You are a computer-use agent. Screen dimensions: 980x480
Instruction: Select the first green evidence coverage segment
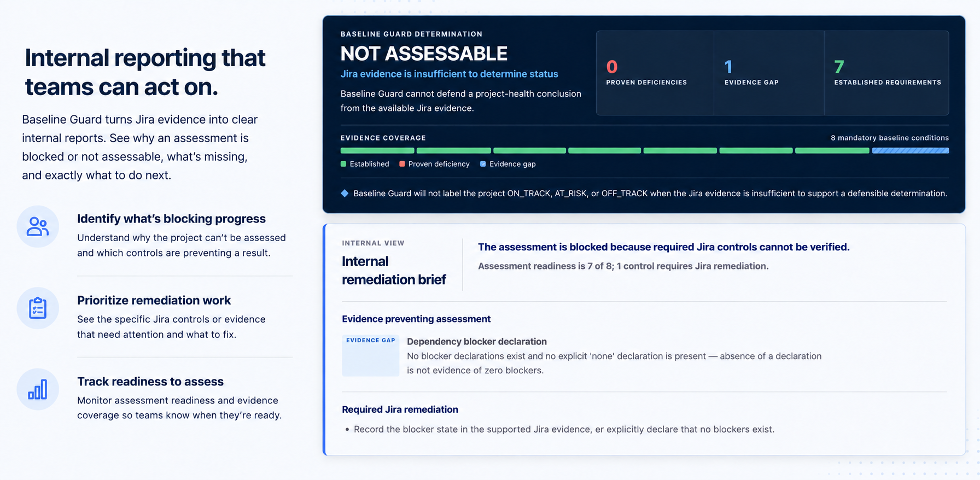377,150
